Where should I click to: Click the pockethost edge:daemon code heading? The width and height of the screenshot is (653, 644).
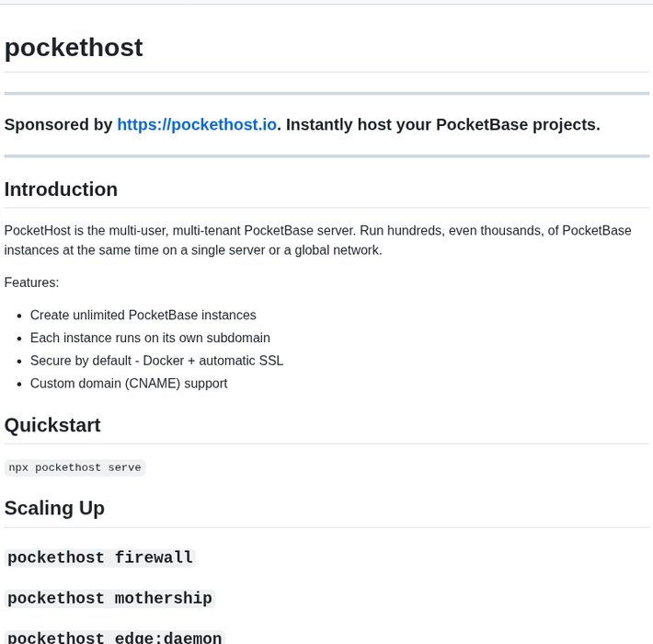[x=115, y=638]
